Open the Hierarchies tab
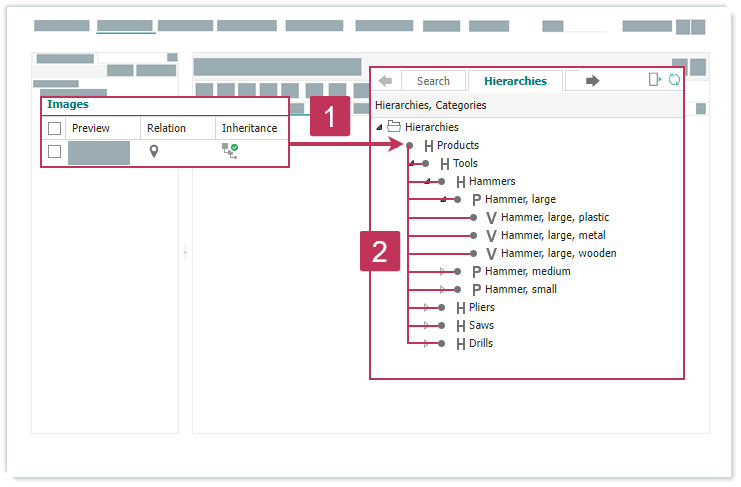The image size is (741, 487). pyautogui.click(x=515, y=81)
